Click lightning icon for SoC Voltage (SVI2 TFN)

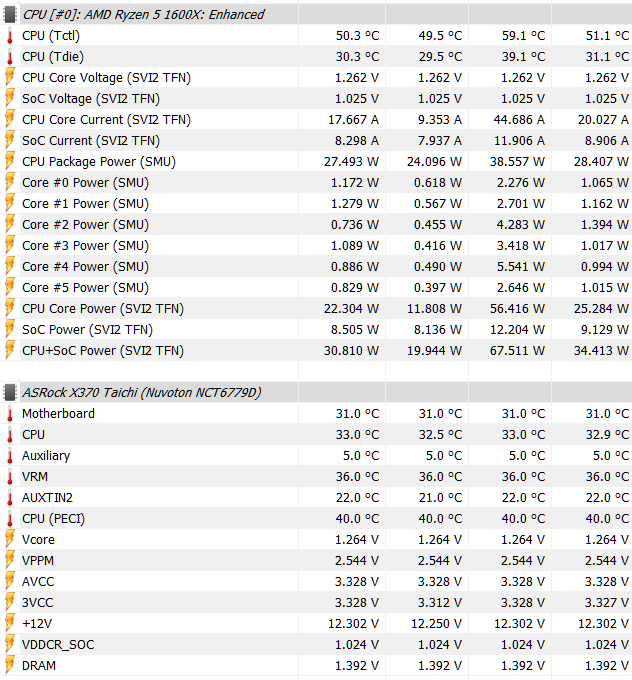(10, 98)
